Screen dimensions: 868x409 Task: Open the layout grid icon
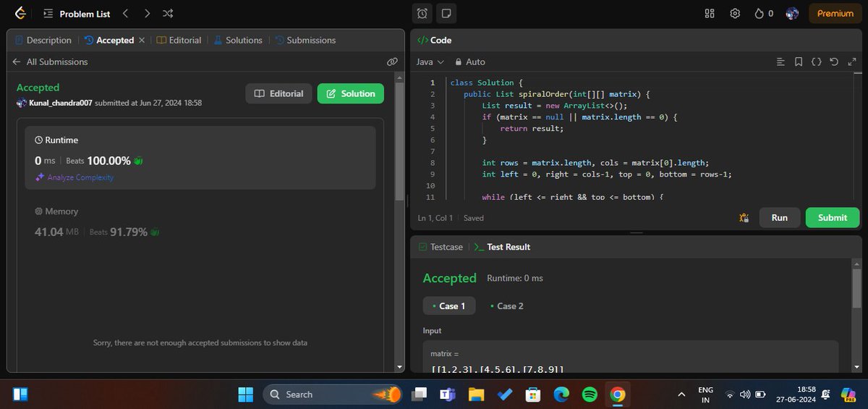[x=710, y=14]
